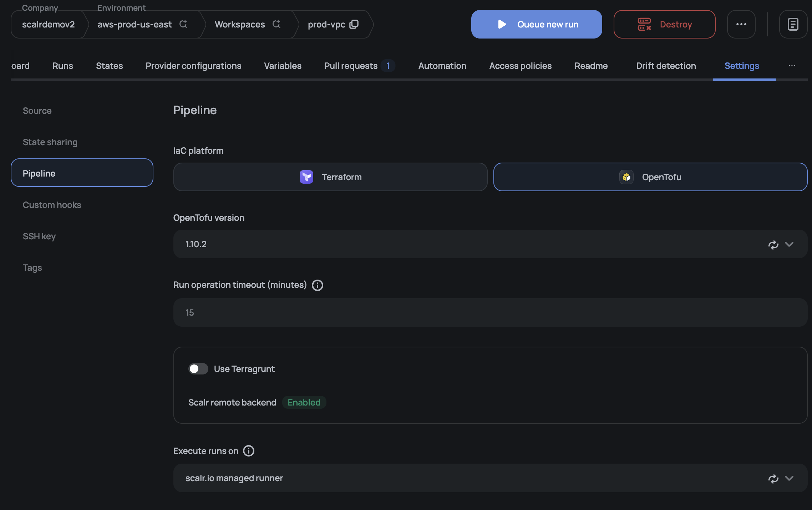Open the Drift detection tab
The width and height of the screenshot is (812, 510).
666,66
